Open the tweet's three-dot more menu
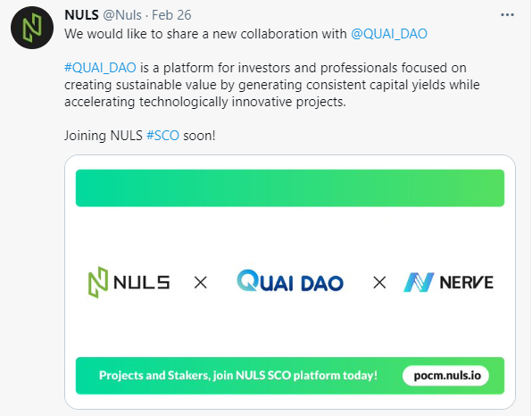This screenshot has width=532, height=416. pos(507,15)
